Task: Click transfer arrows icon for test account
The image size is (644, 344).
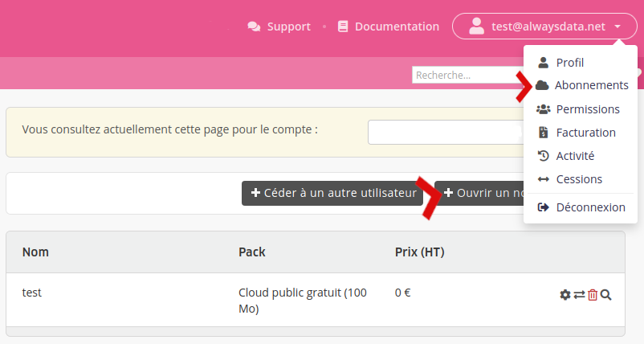Action: click(x=579, y=295)
